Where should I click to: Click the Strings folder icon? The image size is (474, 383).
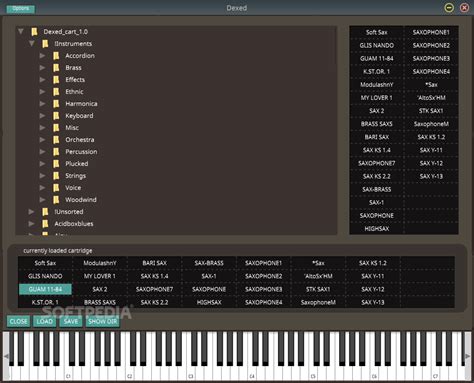(56, 176)
